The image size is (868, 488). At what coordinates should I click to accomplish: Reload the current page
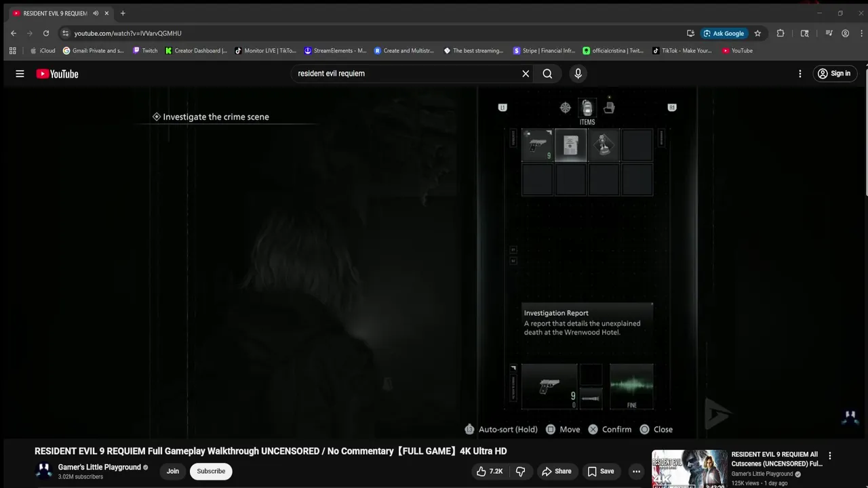tap(46, 33)
